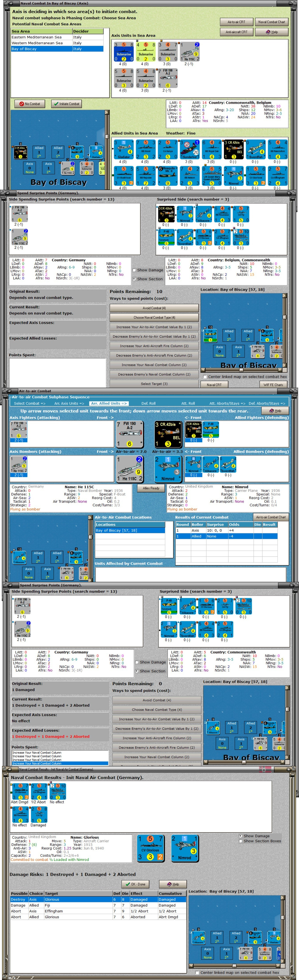Select the CV Glorious counter labeled Abrt Dmgd
The width and height of the screenshot is (299, 980).
(20, 791)
